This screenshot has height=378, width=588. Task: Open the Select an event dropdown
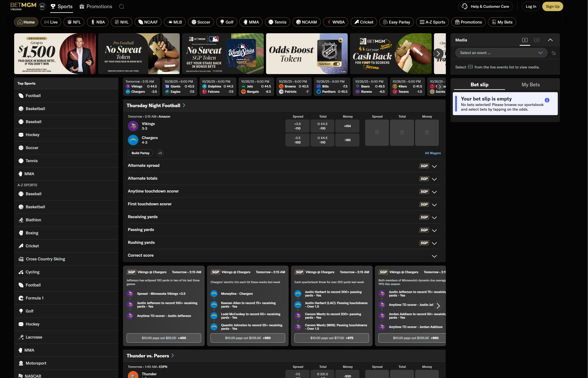point(501,53)
